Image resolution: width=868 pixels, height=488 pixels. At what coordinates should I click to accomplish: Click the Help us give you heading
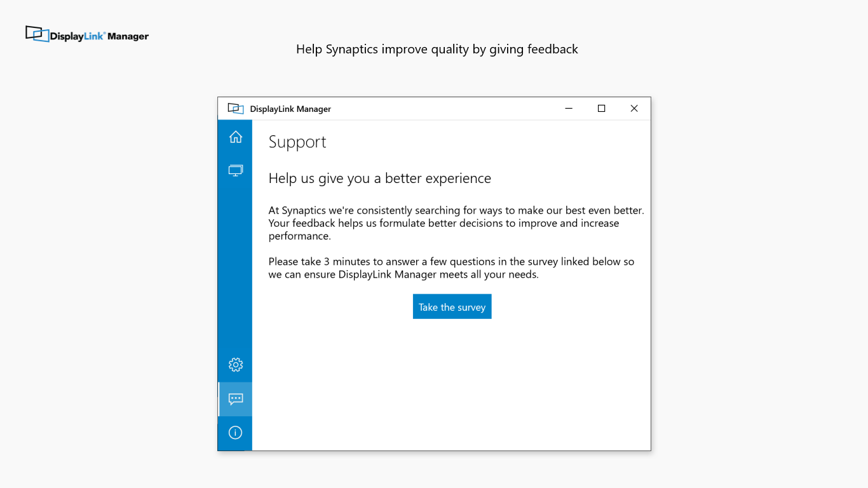click(379, 179)
